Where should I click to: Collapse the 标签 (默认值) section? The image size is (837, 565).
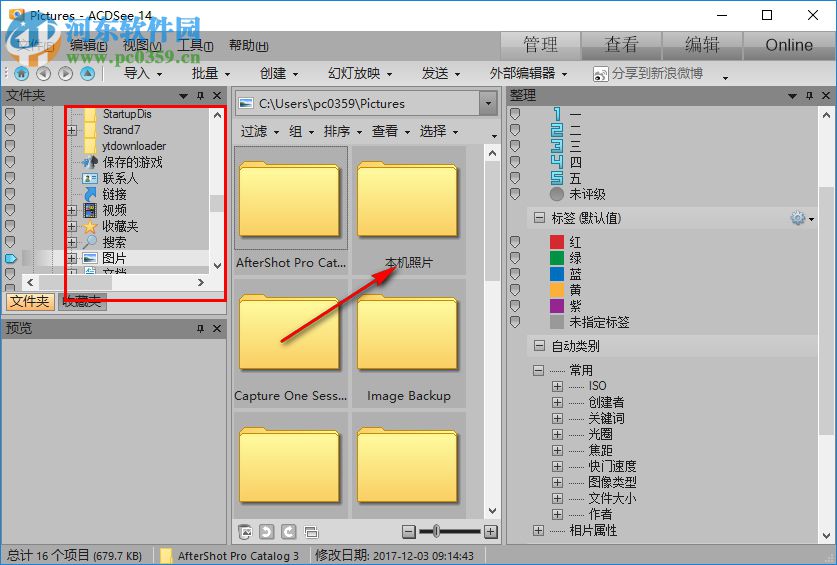point(539,218)
